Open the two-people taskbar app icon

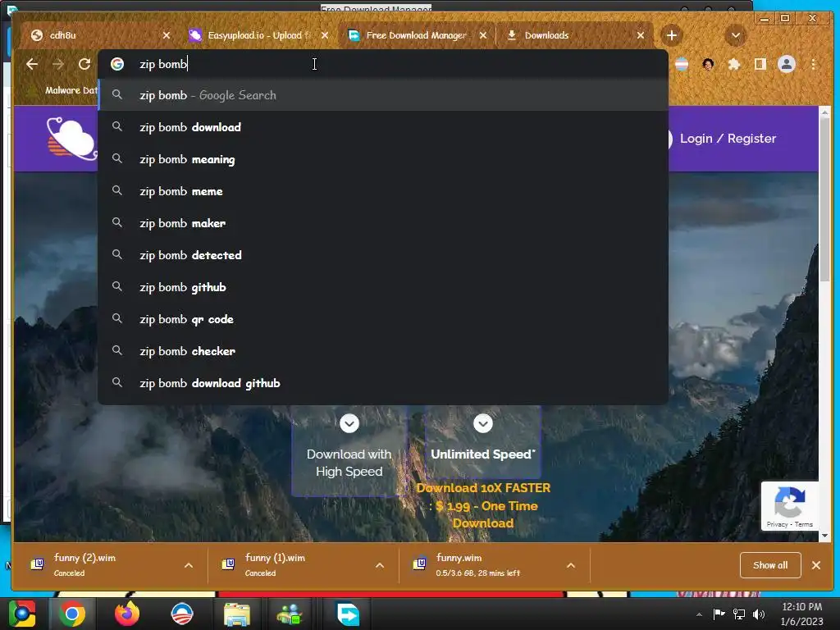[290, 614]
